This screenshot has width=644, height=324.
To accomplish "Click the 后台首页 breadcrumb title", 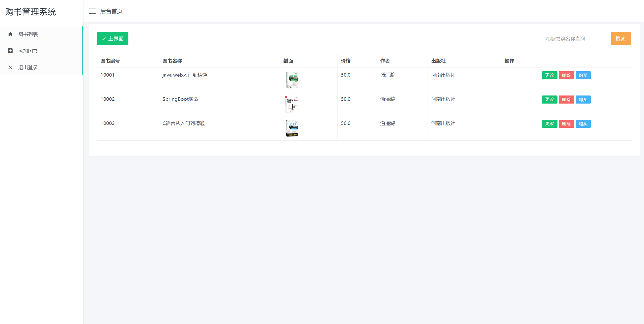I will click(x=111, y=11).
